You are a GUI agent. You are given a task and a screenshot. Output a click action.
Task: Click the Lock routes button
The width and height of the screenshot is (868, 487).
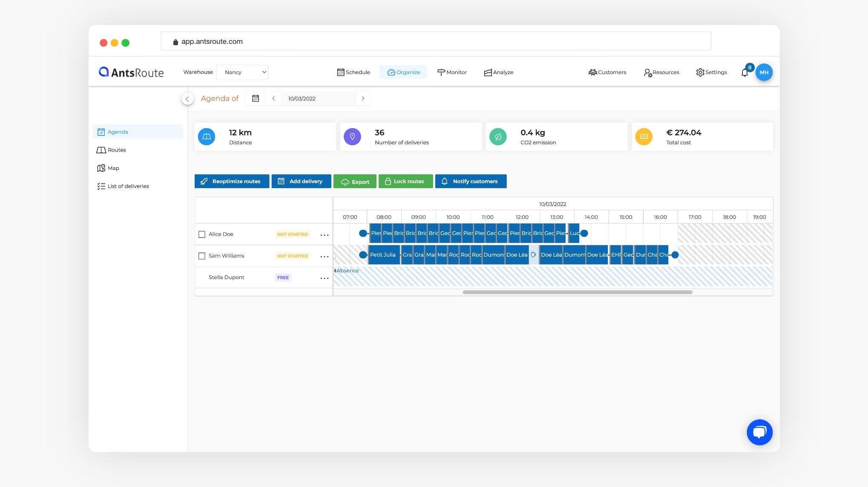(405, 181)
